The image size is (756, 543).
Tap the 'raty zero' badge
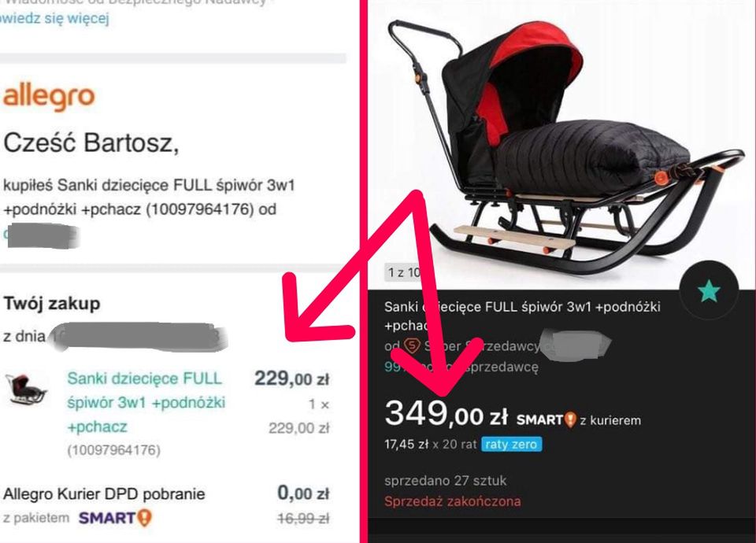click(512, 444)
